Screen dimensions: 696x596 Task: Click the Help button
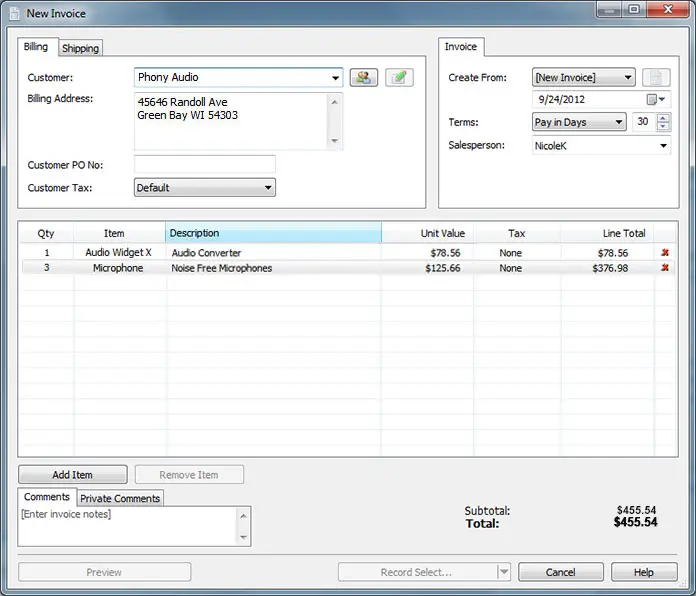tap(644, 572)
